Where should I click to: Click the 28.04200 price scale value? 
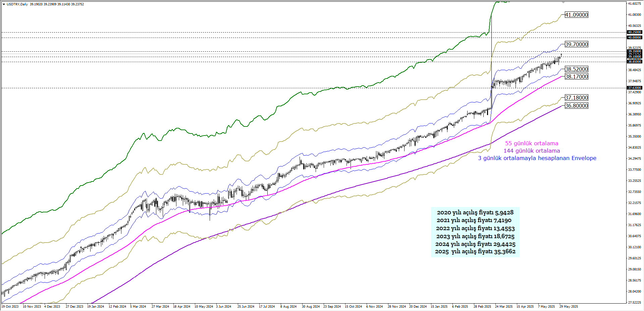click(634, 292)
